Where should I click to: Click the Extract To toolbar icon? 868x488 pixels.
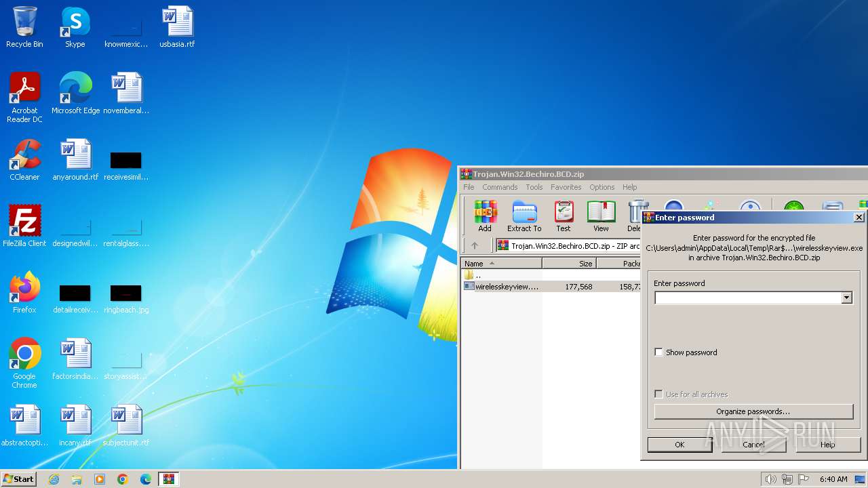[524, 216]
